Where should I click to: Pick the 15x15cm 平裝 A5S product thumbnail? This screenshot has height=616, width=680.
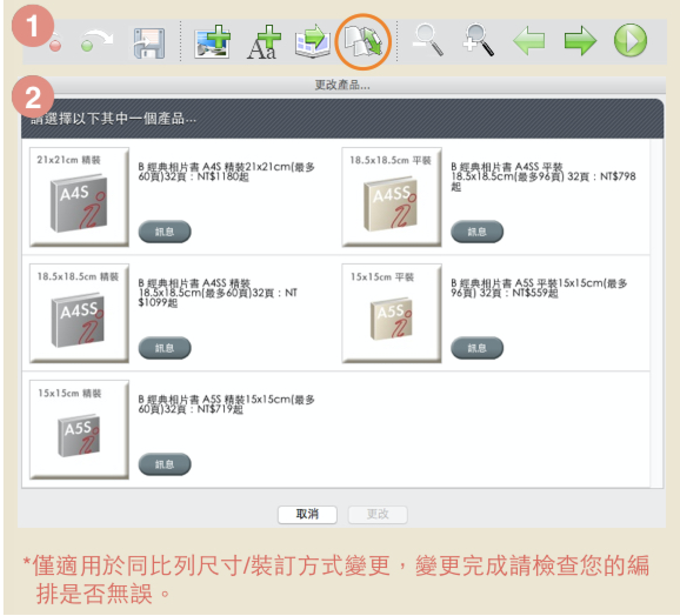coord(392,313)
